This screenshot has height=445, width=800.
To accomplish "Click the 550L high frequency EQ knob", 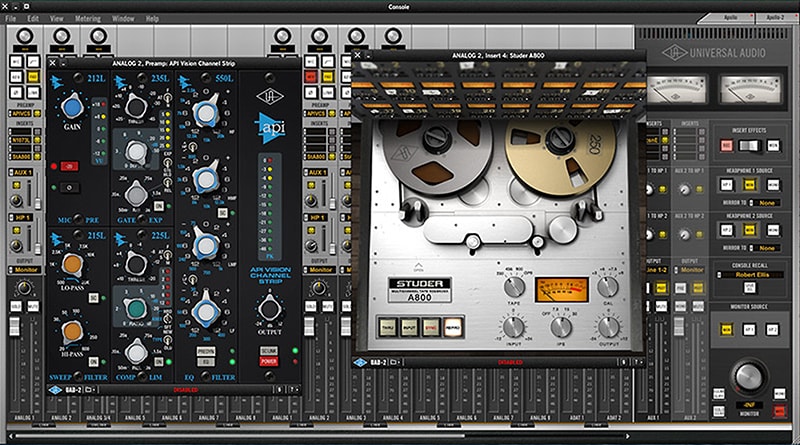I will click(206, 114).
